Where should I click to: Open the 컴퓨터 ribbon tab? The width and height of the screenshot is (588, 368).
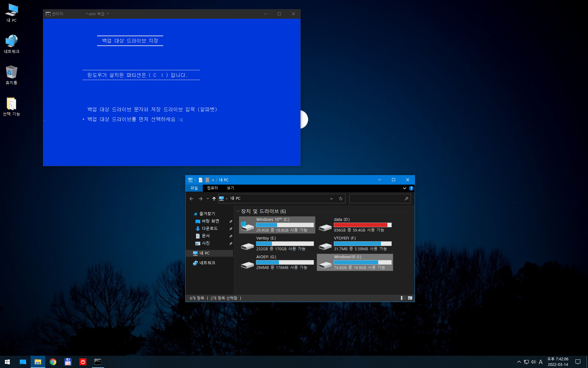point(212,188)
